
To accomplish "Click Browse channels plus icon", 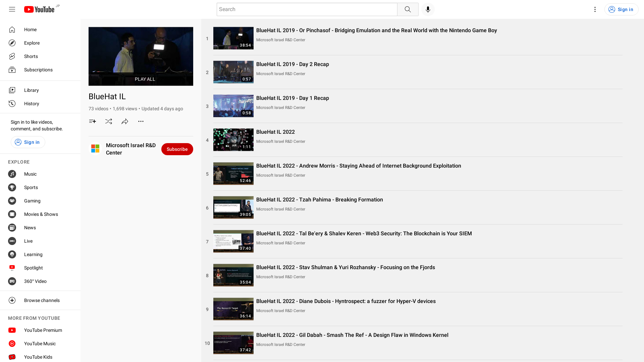I will [x=12, y=300].
